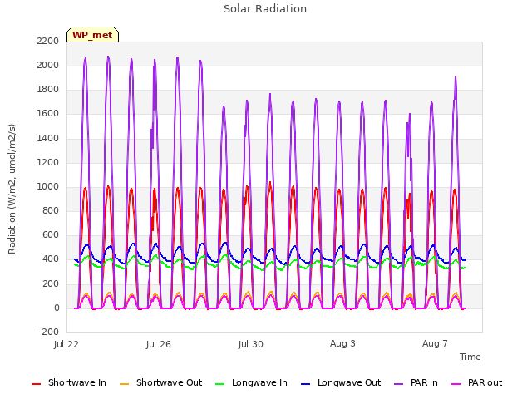Click the 1600 y-axis tick label

click(x=48, y=114)
